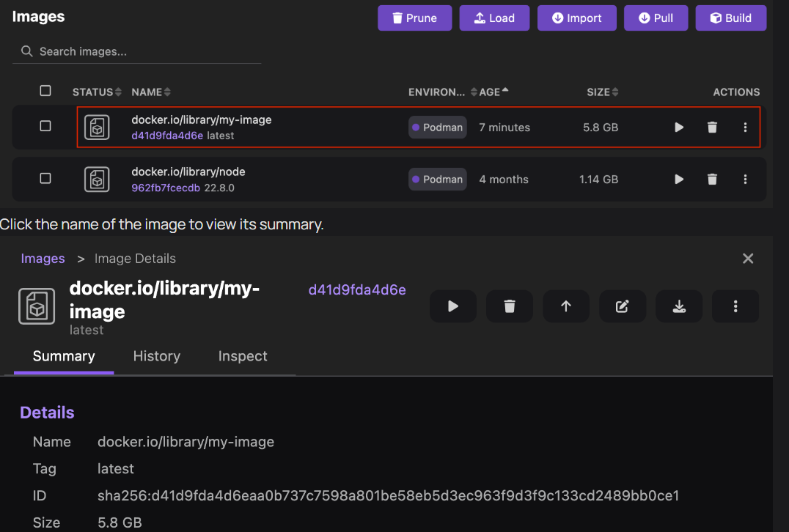789x532 pixels.
Task: Click the Details section heading
Action: coord(48,413)
